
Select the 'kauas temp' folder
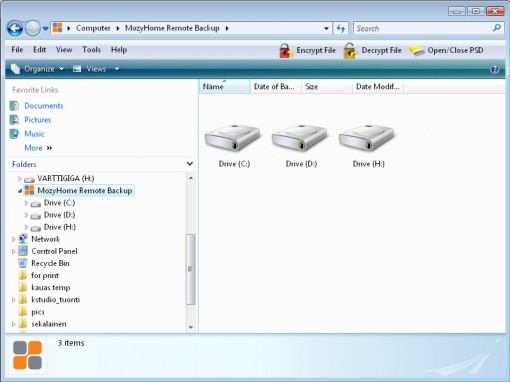(51, 287)
